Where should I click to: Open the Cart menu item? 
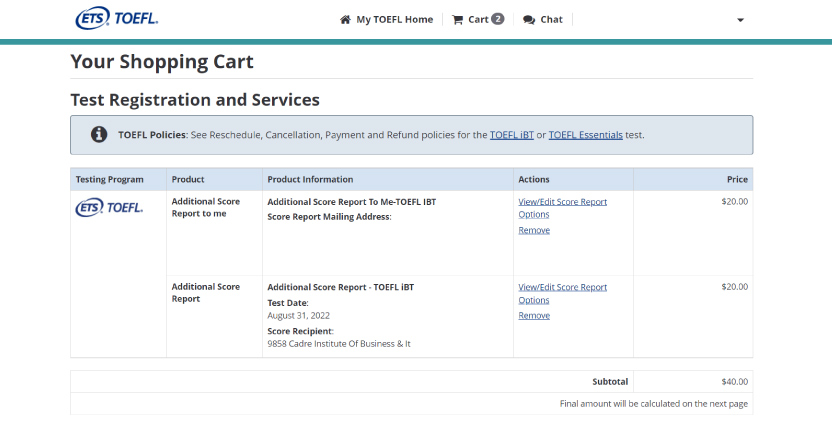point(478,20)
